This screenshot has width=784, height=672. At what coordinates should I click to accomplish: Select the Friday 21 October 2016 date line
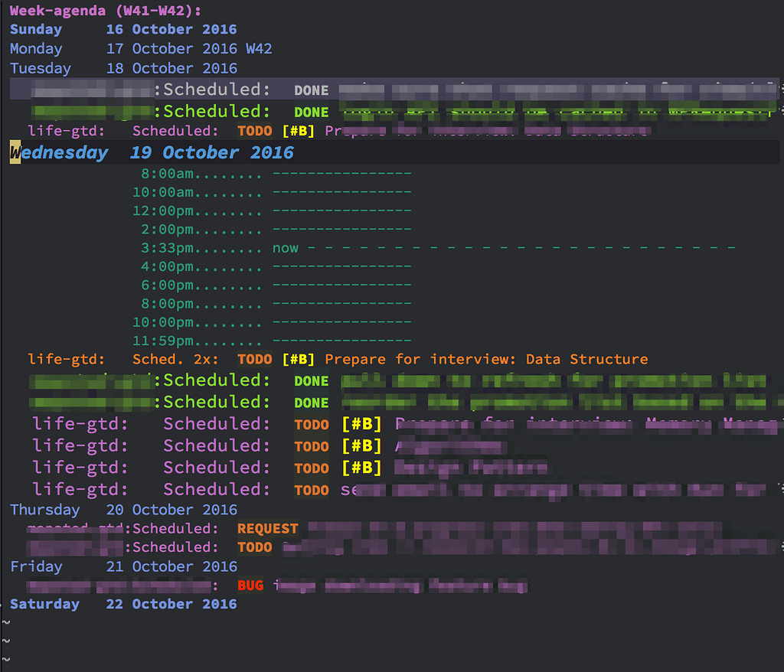pyautogui.click(x=123, y=566)
